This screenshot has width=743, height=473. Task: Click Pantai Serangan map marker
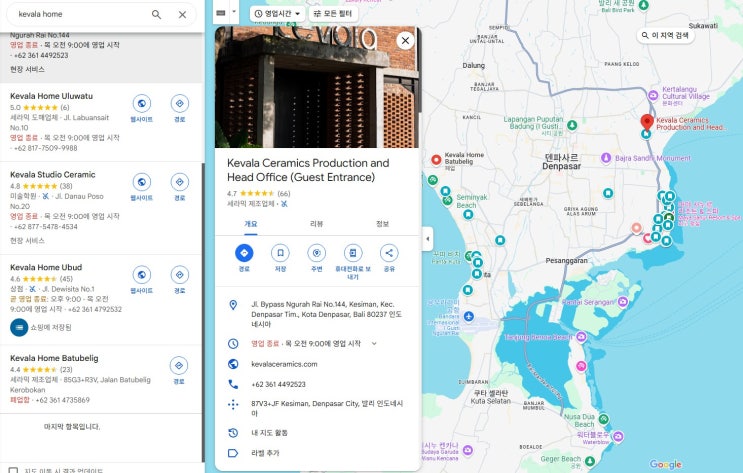point(623,301)
